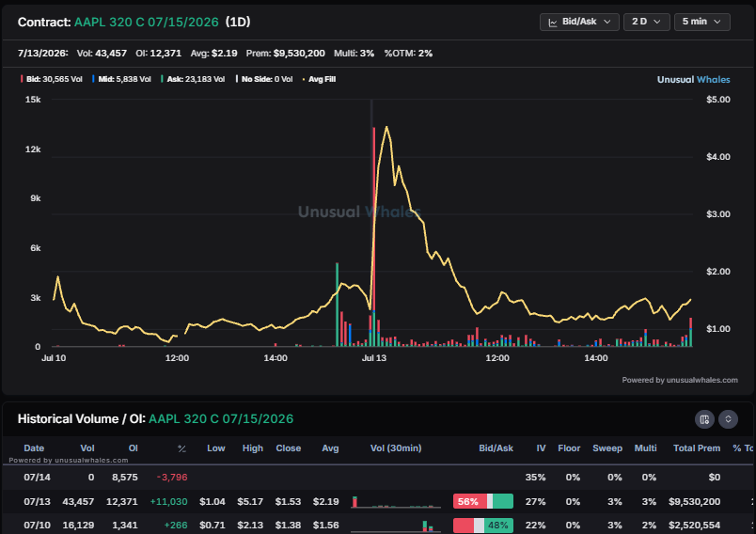Click the %OTM: 2% summary stat
The image size is (756, 534).
(408, 53)
